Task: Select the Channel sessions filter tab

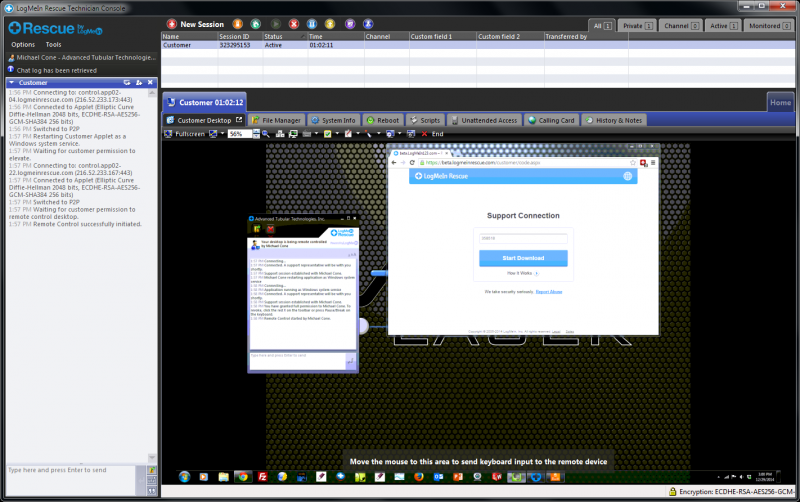Action: click(681, 26)
